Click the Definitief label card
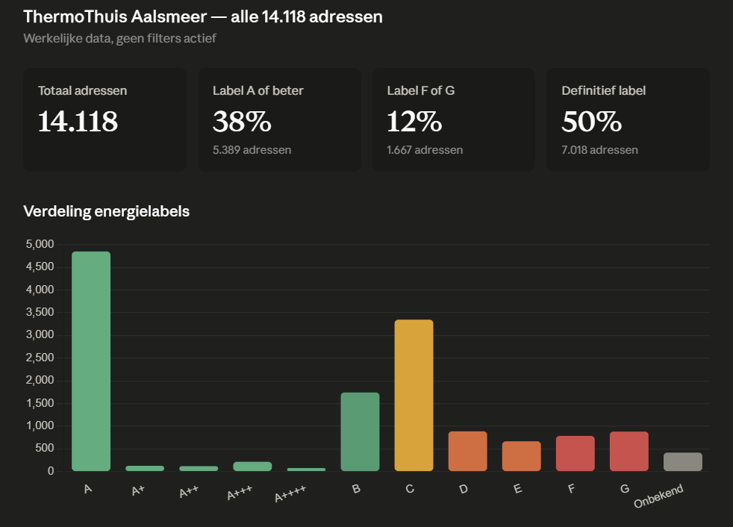 pos(628,120)
